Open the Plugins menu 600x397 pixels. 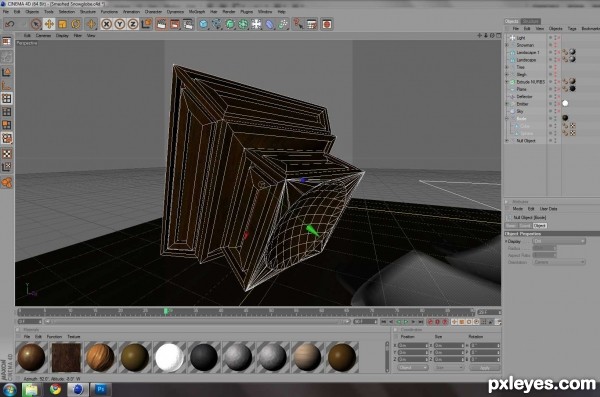pyautogui.click(x=246, y=12)
